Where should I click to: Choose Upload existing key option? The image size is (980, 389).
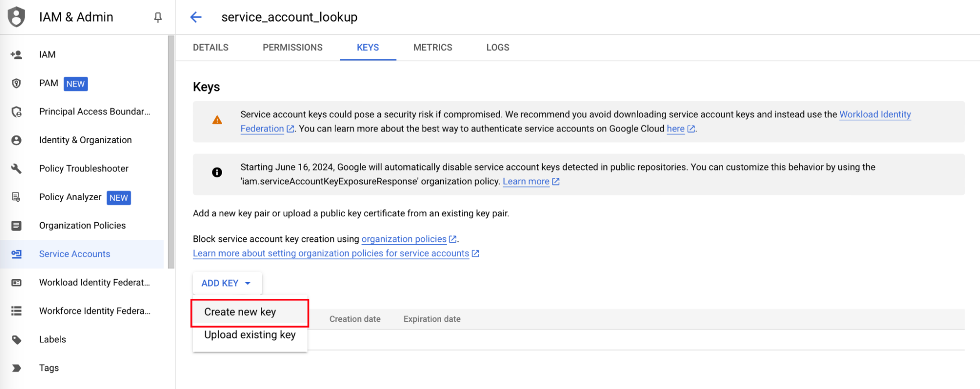point(250,335)
